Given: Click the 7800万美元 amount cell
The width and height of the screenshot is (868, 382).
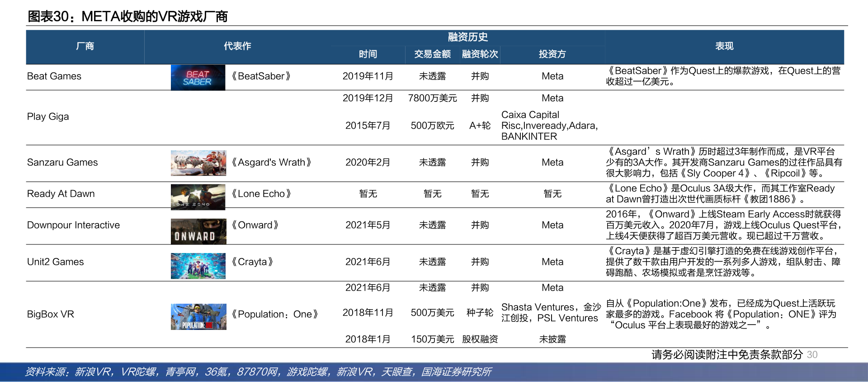Looking at the screenshot, I should 433,98.
